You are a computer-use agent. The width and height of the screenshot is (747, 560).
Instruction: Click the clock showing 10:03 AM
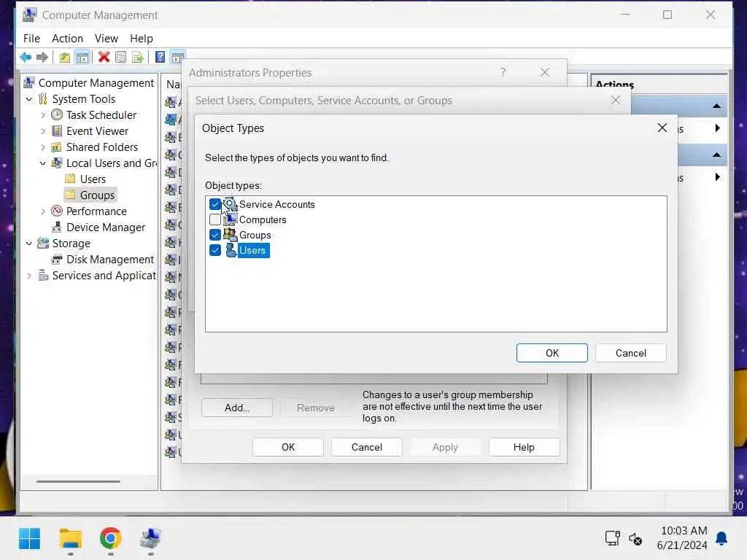point(683,531)
